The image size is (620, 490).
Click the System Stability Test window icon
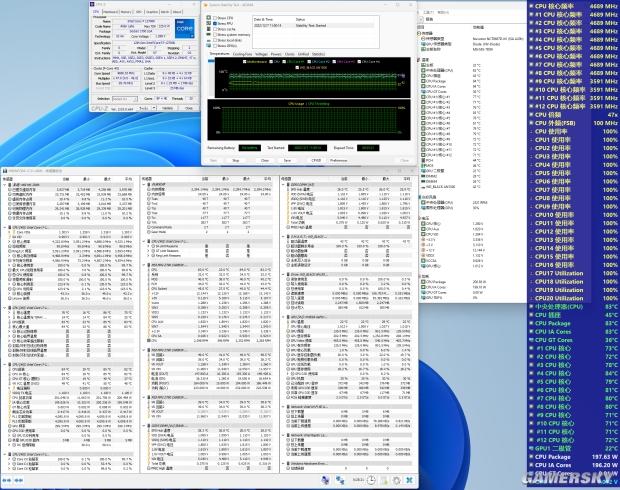click(206, 4)
